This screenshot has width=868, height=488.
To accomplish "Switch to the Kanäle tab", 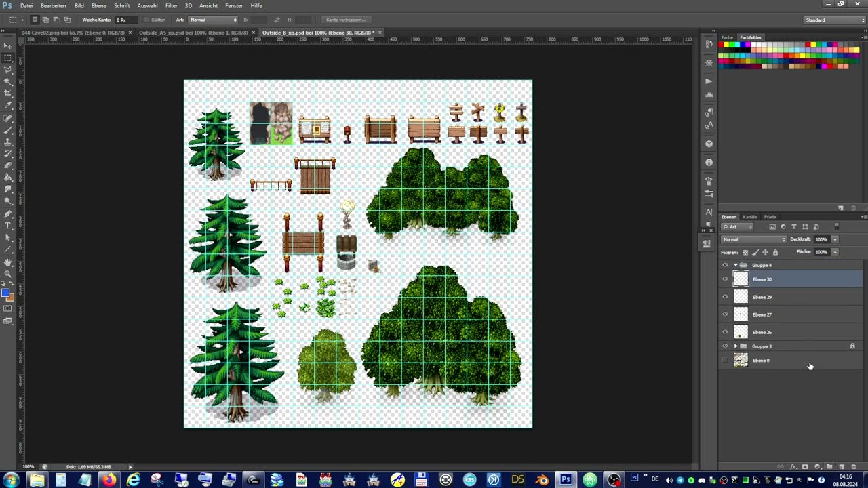I will (749, 217).
